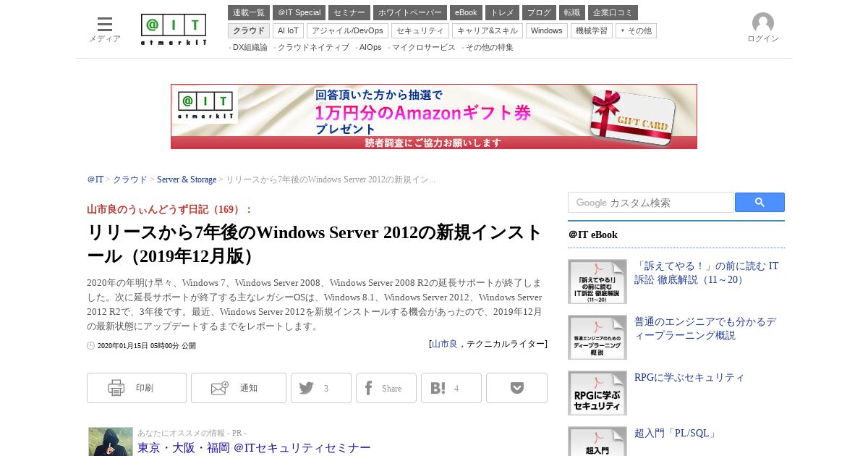Viewport: 868px width, 456px height.
Task: Click the Server & Storage breadcrumb link
Action: (187, 180)
